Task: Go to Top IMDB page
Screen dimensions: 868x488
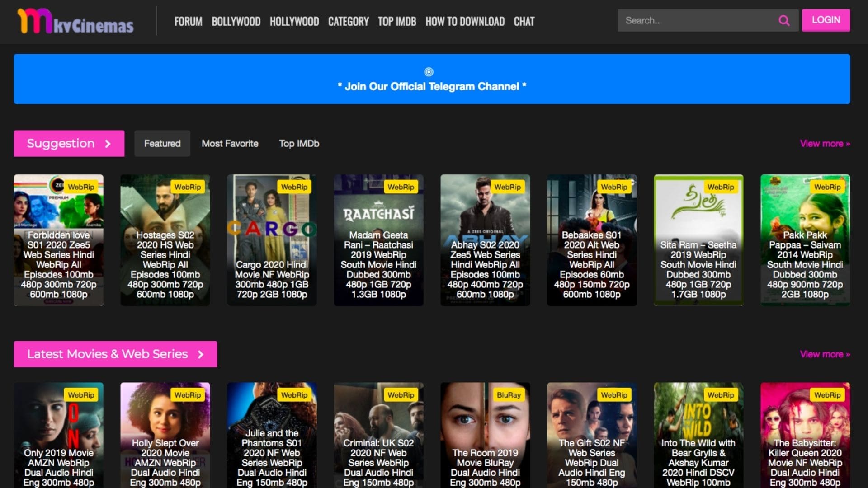Action: (397, 21)
